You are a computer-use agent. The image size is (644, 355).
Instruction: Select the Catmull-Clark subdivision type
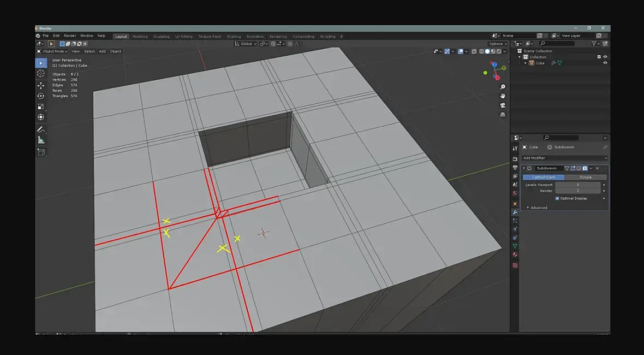(x=544, y=177)
